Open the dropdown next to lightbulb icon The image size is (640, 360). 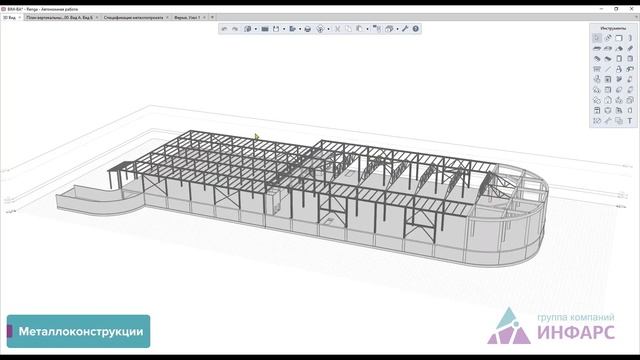tap(329, 29)
